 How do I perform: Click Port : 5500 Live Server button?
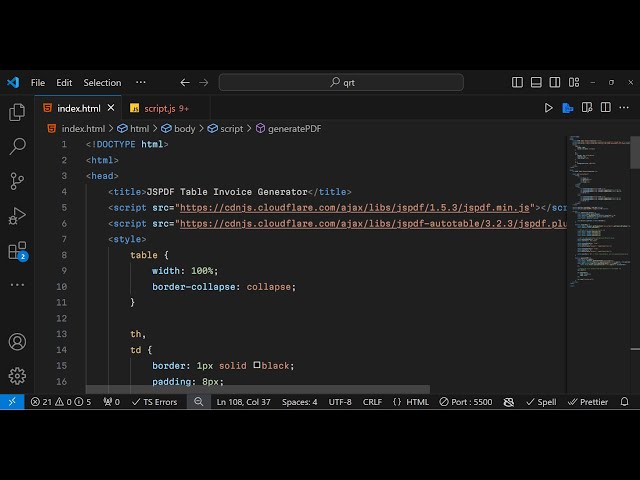pos(465,402)
